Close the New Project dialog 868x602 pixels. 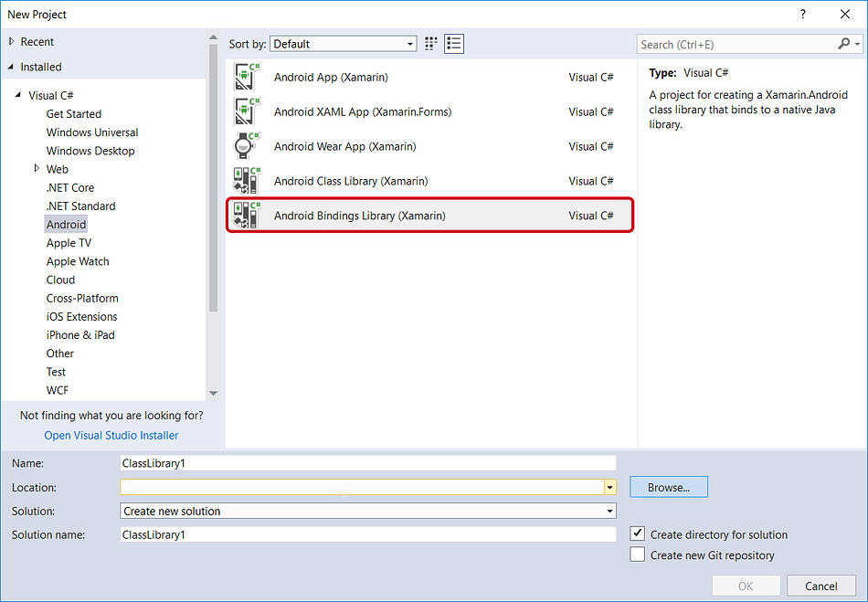point(845,15)
